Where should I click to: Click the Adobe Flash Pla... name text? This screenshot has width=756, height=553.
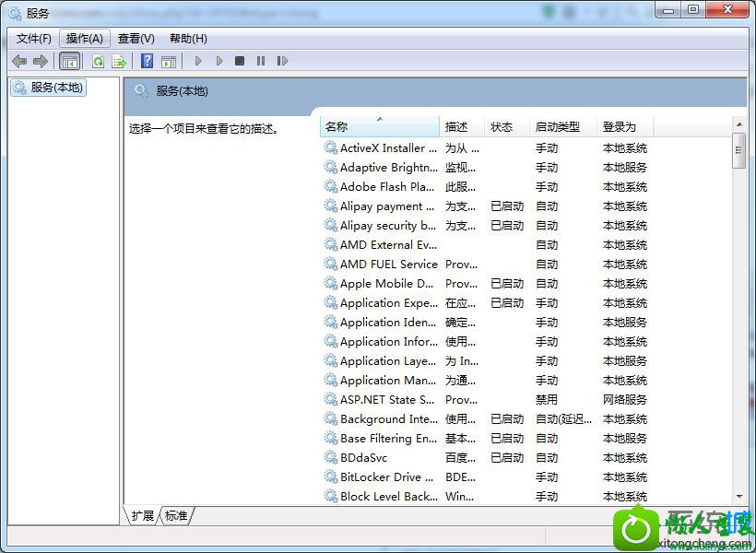pyautogui.click(x=387, y=186)
